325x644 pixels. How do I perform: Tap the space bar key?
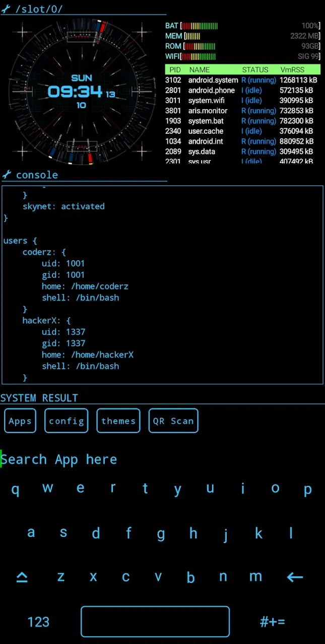pos(155,621)
